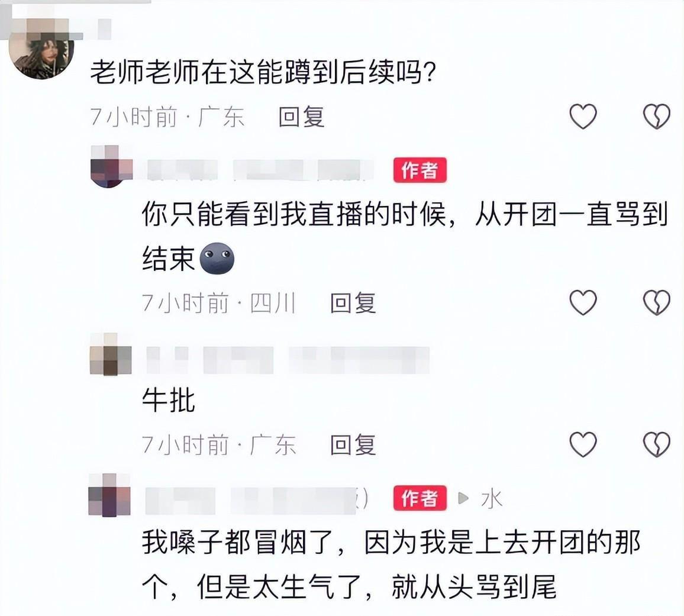Reply to the author's 四川 comment
Viewport: 684px width, 616px height.
(353, 303)
